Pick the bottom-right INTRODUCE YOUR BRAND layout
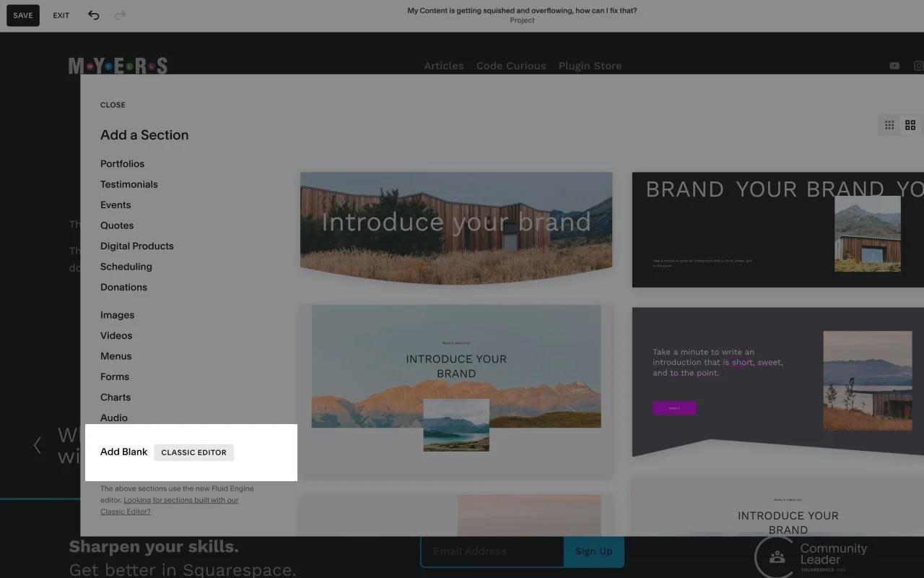Image resolution: width=924 pixels, height=578 pixels. pos(778,506)
